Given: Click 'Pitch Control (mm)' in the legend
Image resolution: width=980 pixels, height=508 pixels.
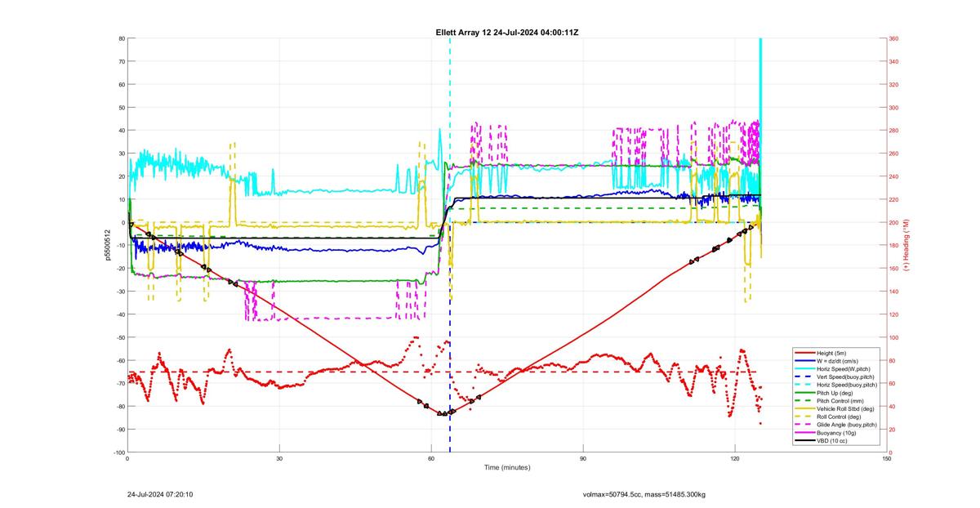Looking at the screenshot, I should 840,399.
